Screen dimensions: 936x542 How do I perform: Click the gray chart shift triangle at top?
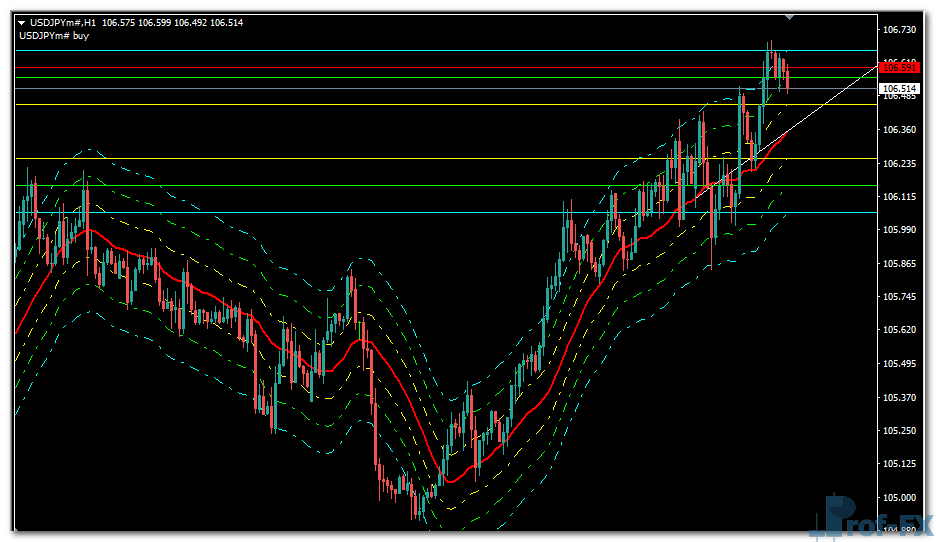[790, 17]
